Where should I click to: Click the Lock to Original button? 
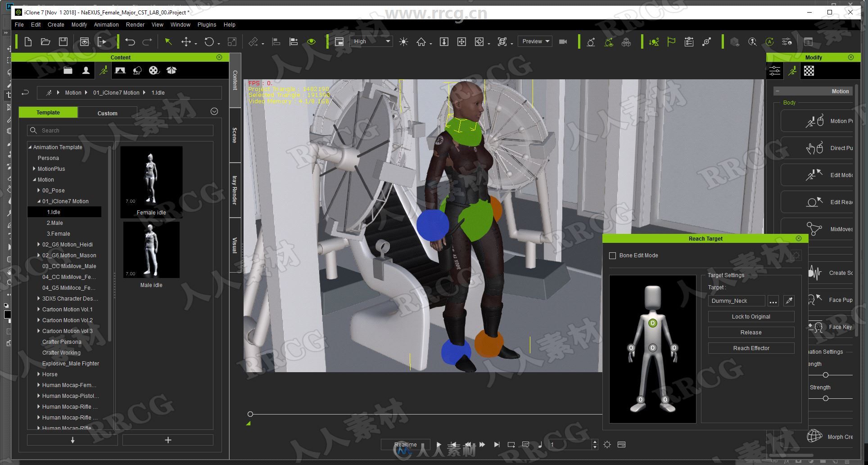751,317
